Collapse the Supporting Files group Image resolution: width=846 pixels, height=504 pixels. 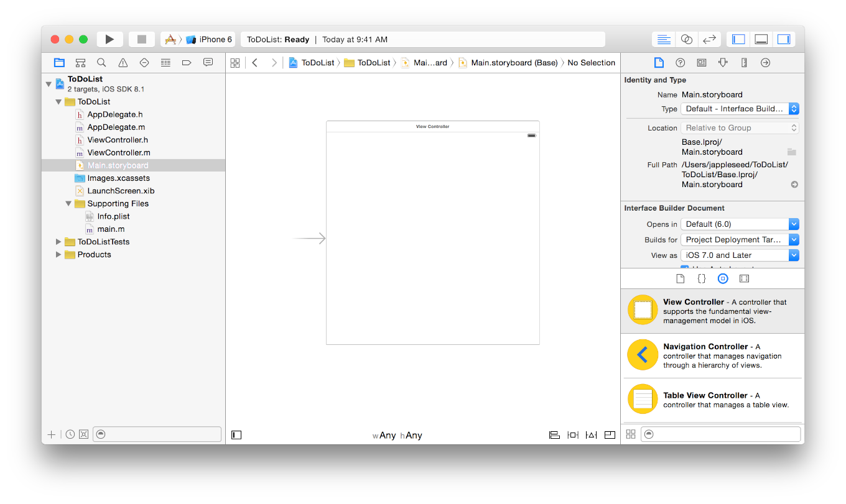coord(68,204)
